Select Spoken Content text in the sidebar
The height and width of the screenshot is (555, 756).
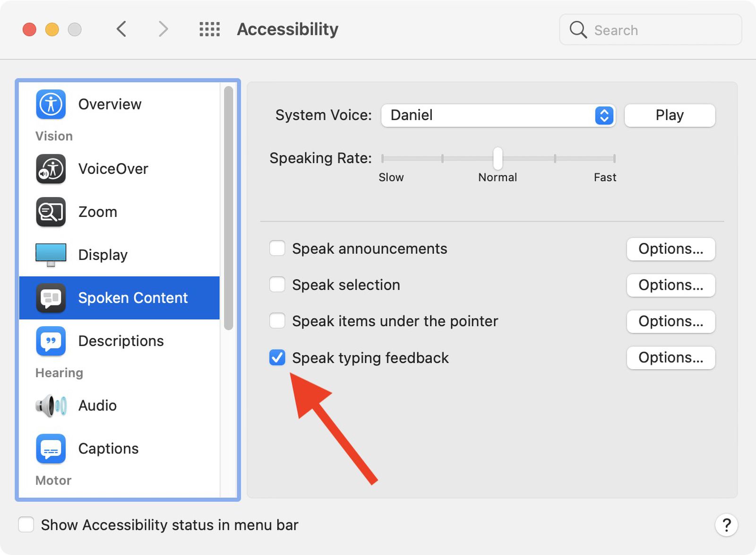pos(133,298)
